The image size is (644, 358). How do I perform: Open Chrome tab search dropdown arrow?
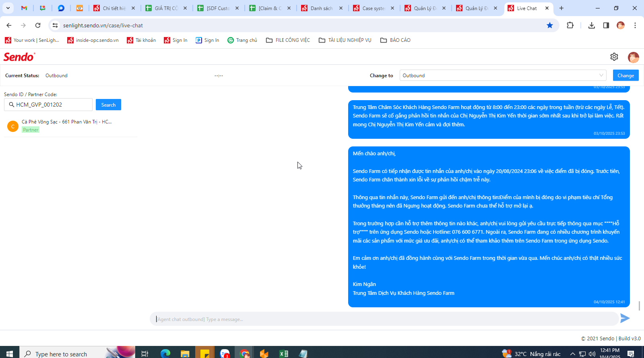pos(8,8)
